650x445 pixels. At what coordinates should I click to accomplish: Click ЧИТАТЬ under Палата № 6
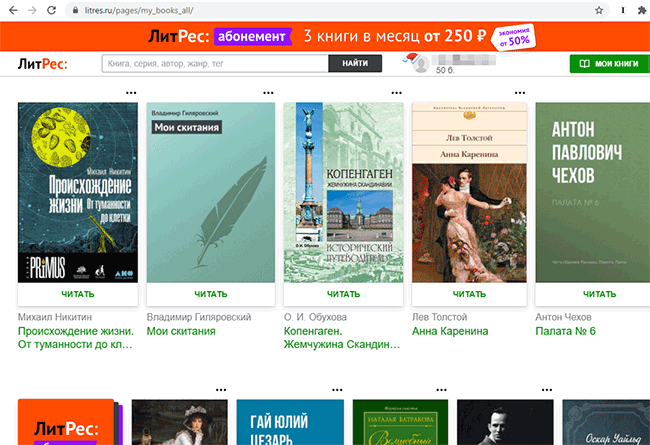click(x=599, y=294)
